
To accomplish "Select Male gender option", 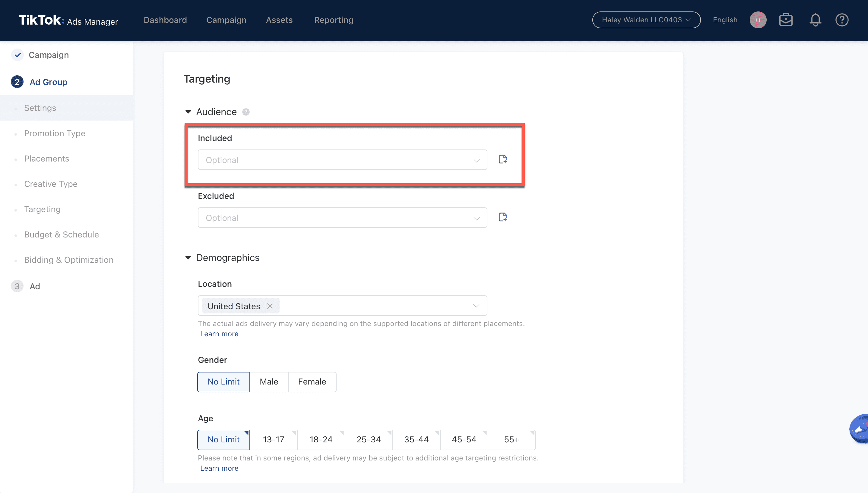I will click(269, 382).
